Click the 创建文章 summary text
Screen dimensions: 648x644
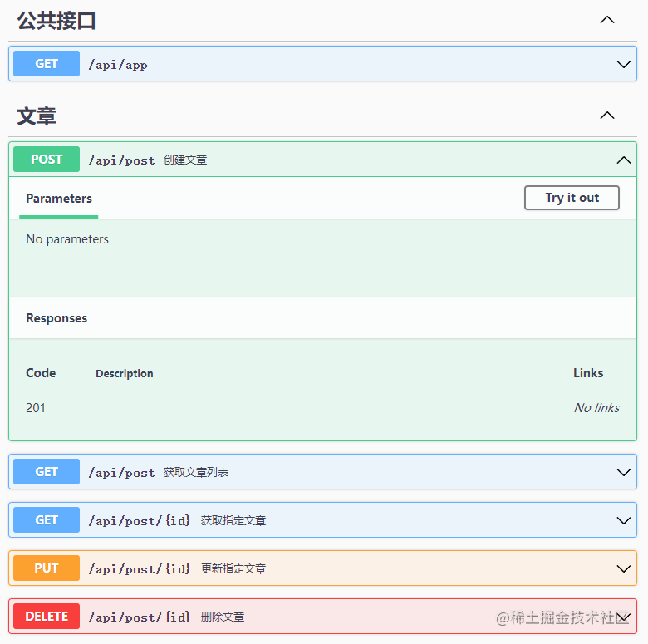185,160
